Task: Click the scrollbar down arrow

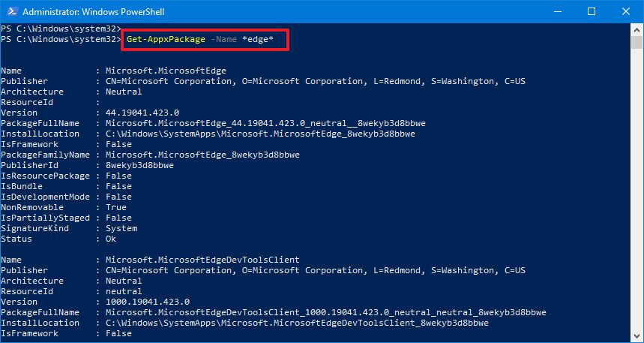Action: pyautogui.click(x=637, y=336)
